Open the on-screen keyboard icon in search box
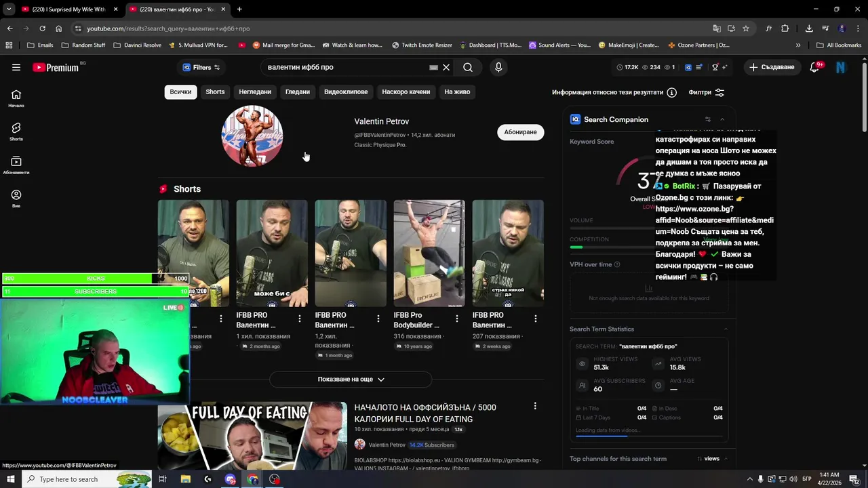868x488 pixels. [433, 67]
